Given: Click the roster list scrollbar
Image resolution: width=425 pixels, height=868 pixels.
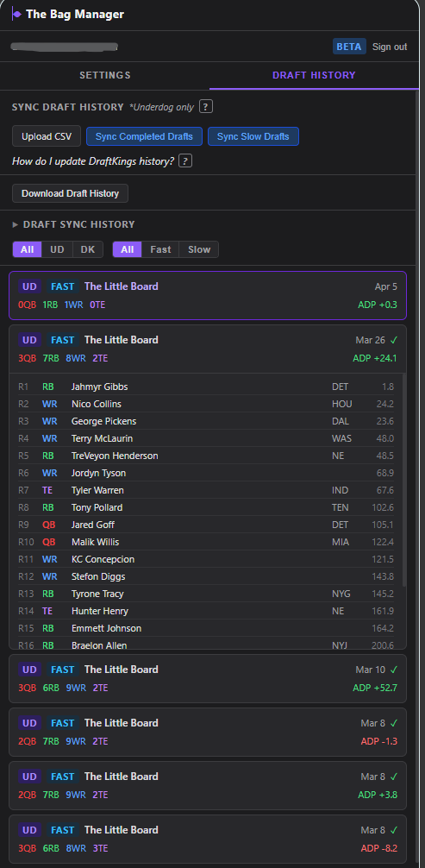Looking at the screenshot, I should click(x=404, y=481).
